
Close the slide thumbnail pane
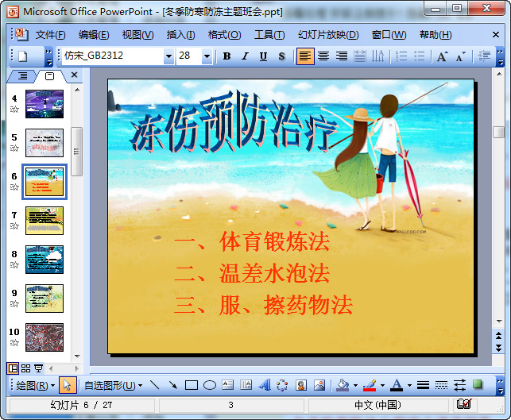point(74,75)
